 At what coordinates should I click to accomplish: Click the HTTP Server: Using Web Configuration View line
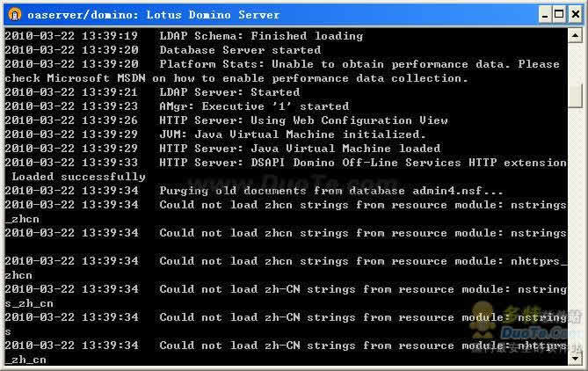tap(226, 120)
